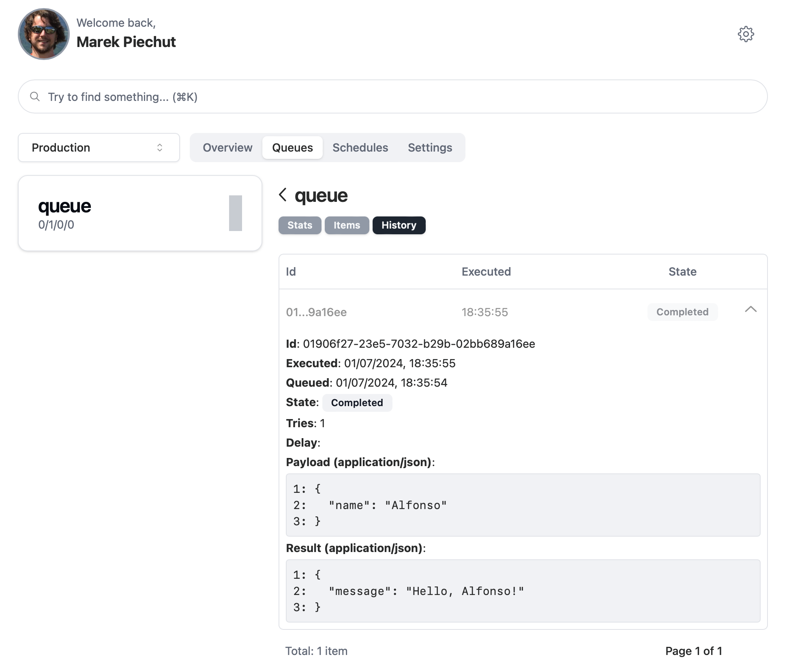Open the Production environment dropdown
The image size is (789, 672).
pos(99,148)
